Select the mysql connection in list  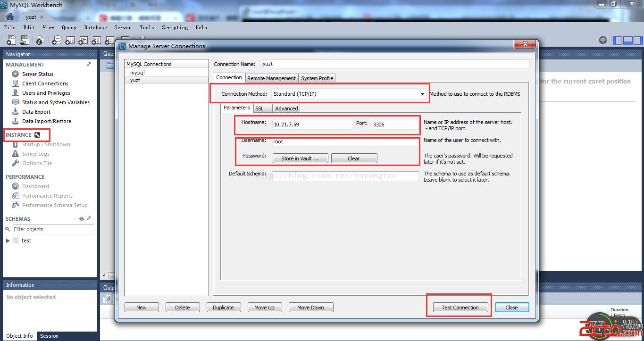(167, 73)
